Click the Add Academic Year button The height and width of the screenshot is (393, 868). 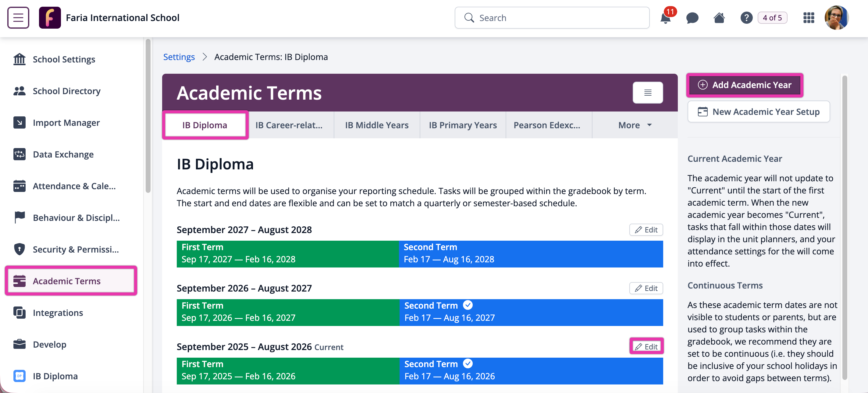pos(745,85)
